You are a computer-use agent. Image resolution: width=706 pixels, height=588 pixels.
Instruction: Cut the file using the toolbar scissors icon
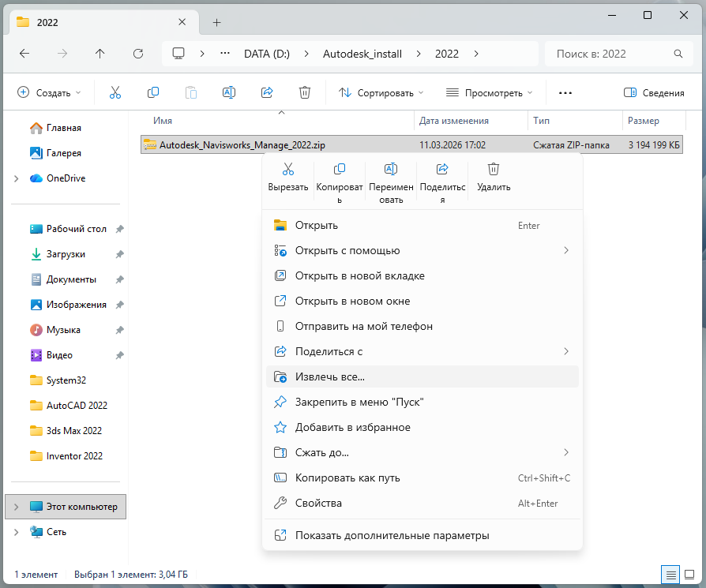(x=115, y=92)
